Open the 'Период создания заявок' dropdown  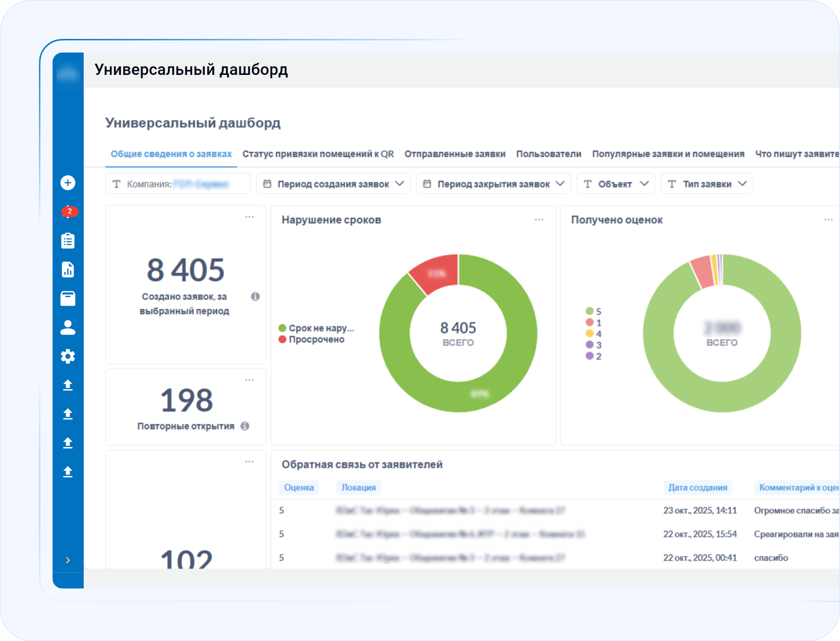pyautogui.click(x=333, y=183)
